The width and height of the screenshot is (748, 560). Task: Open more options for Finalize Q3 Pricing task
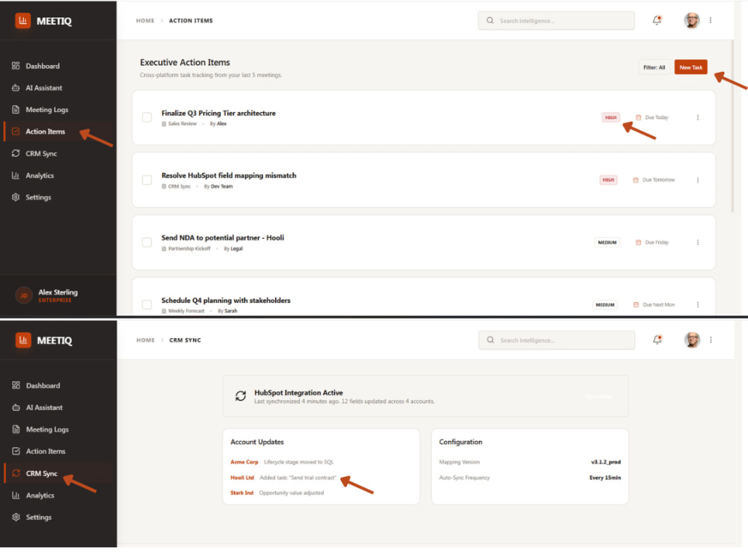point(698,117)
